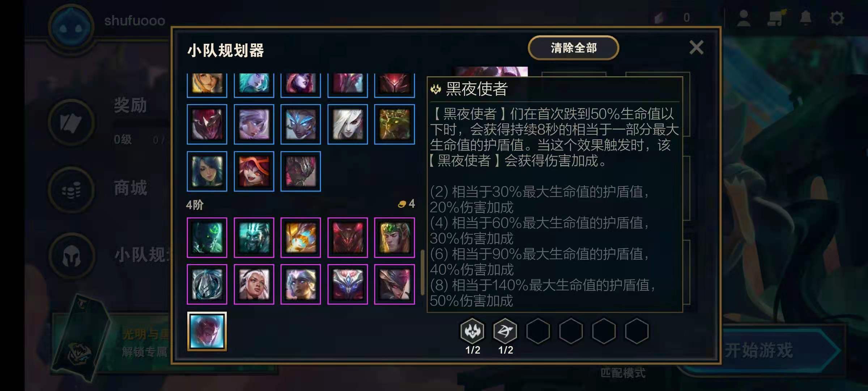Select the silver helmet champion portrait
Screen dimensions: 868x391
tap(207, 284)
